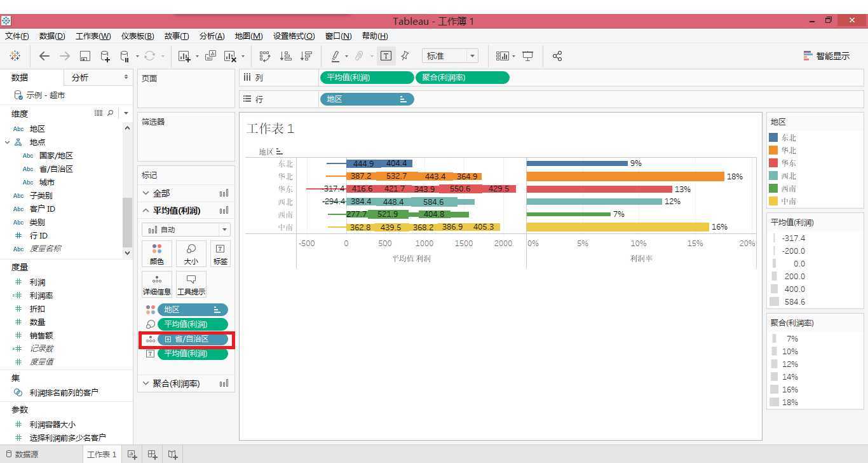Image resolution: width=868 pixels, height=463 pixels.
Task: Open the 标准 view fit dropdown
Action: tap(450, 56)
